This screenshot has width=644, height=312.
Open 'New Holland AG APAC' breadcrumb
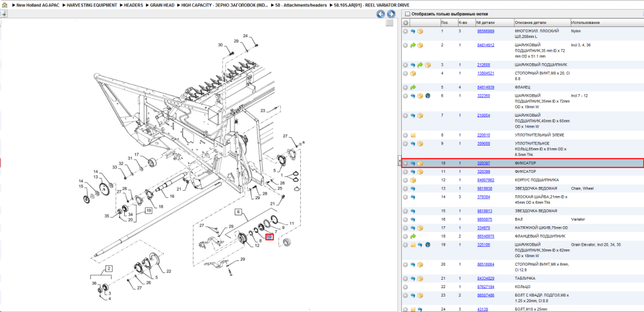click(x=38, y=5)
